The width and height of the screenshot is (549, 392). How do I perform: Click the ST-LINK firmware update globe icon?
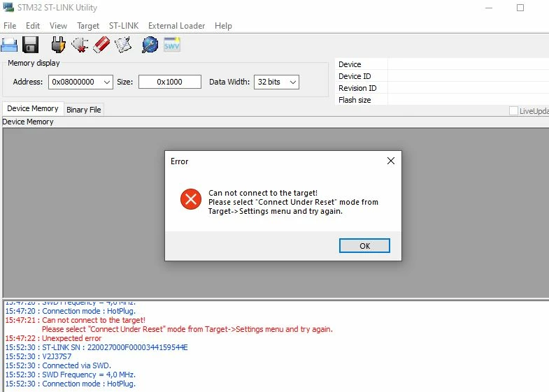click(x=150, y=45)
